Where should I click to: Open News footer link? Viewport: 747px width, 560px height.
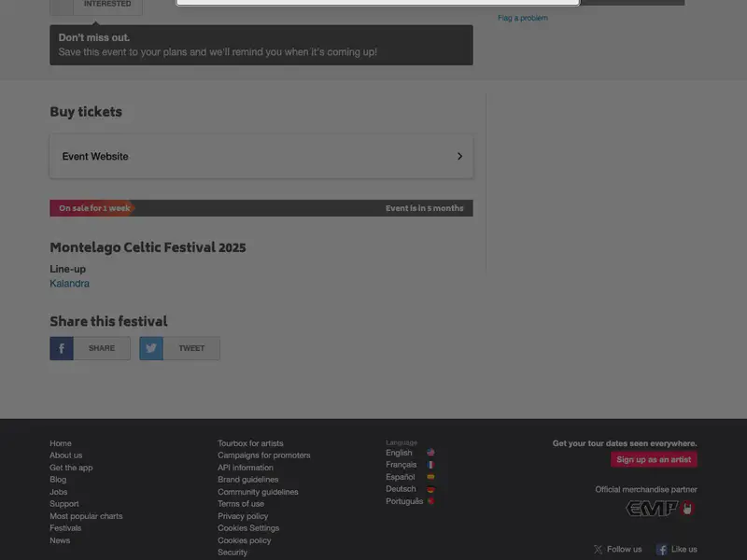tap(60, 540)
